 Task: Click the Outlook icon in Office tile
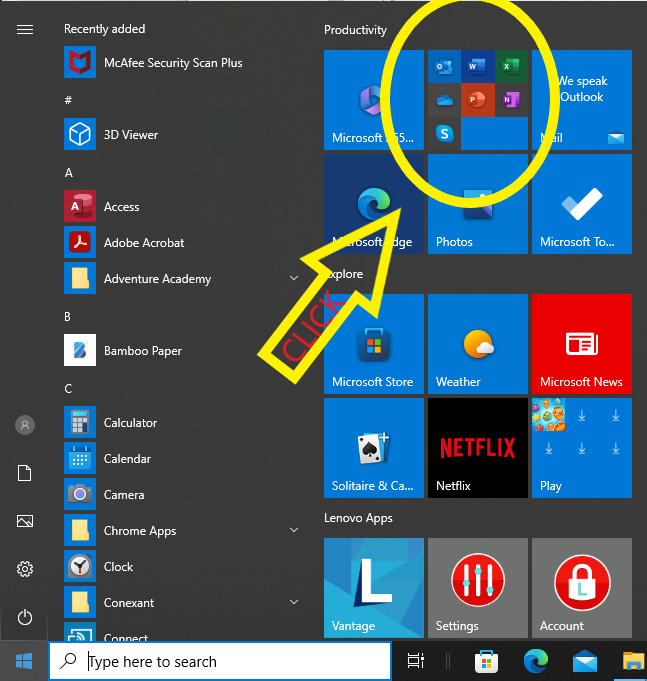(444, 66)
